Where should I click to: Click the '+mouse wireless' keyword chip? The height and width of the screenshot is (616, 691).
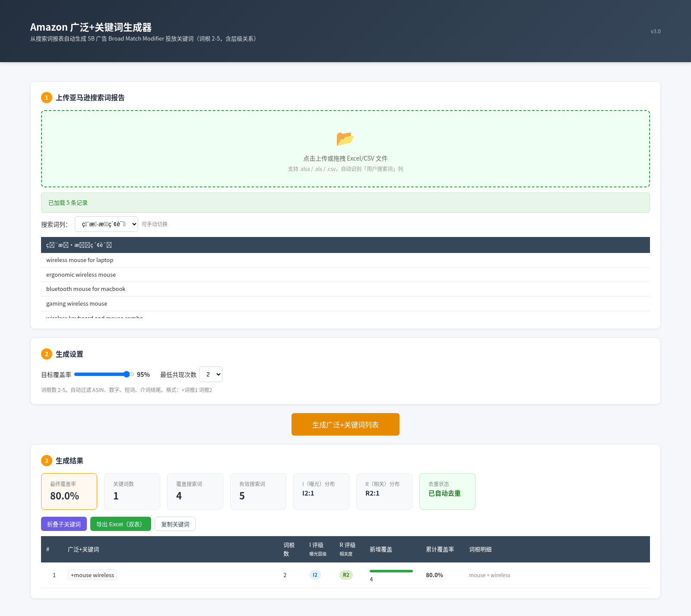[92, 575]
